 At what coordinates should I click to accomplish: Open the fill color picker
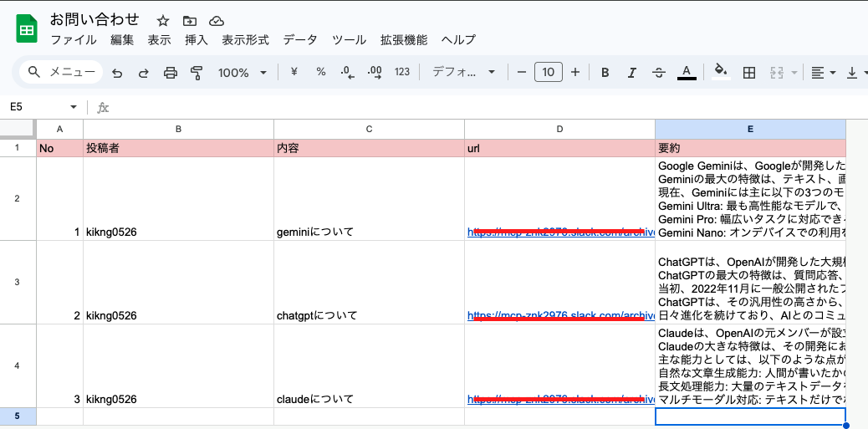click(721, 73)
